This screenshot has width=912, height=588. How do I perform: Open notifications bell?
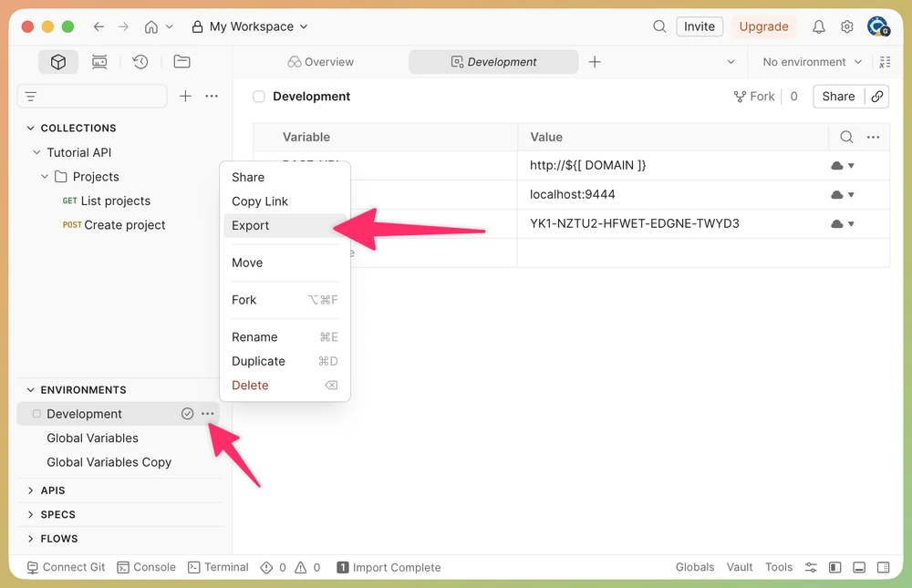819,26
